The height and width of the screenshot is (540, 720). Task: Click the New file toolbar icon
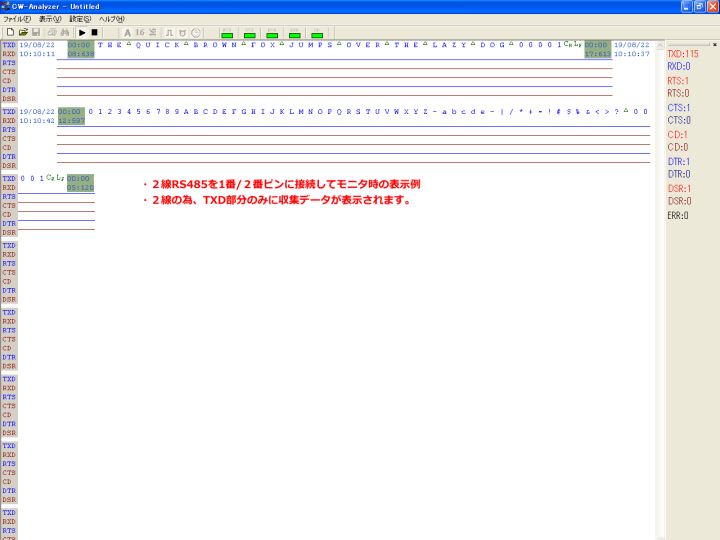pos(9,32)
